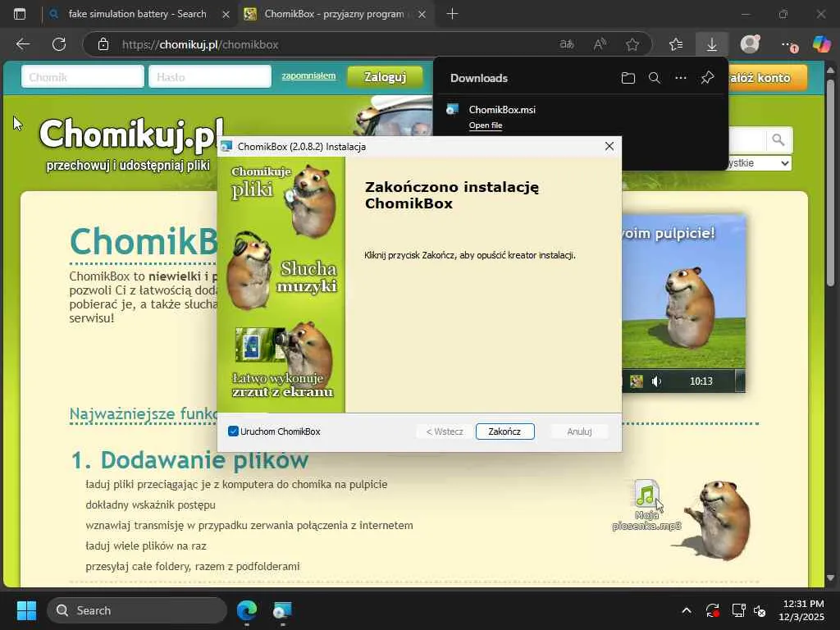Click the Załóż konto button
Screen dimensions: 840x630
point(767,78)
